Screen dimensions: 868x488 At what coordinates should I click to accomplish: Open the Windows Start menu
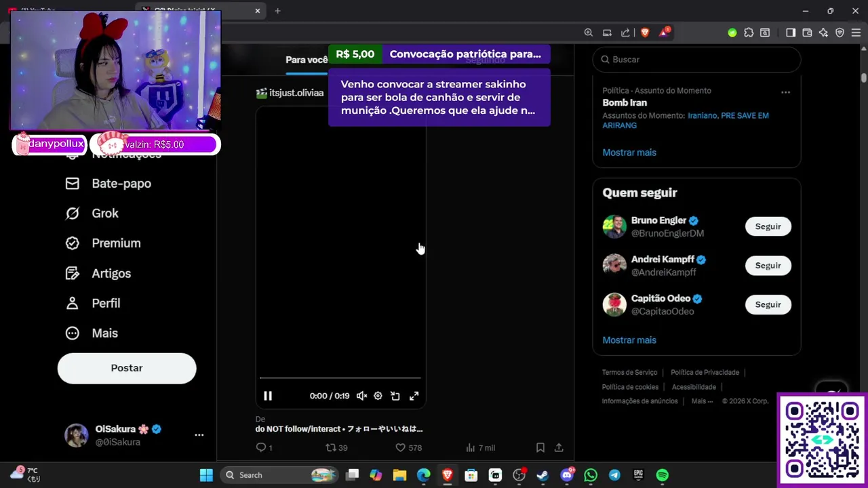click(206, 475)
